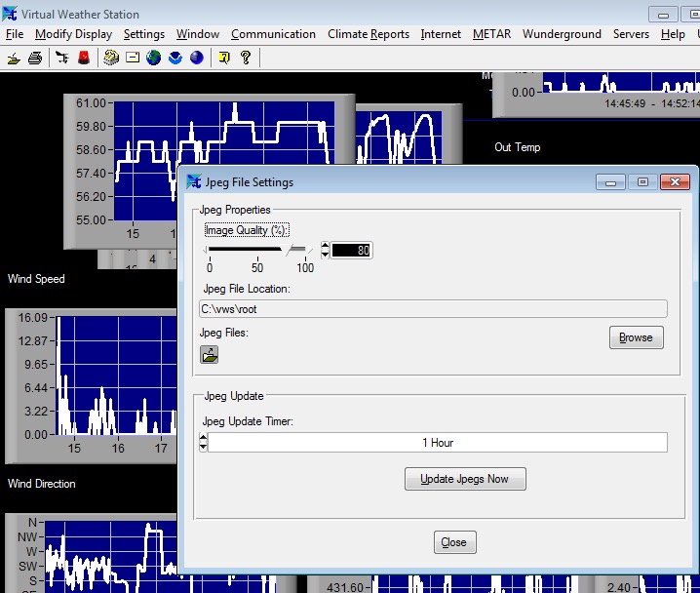The height and width of the screenshot is (593, 700).
Task: Click the Jpeg File Location path field
Action: (433, 308)
